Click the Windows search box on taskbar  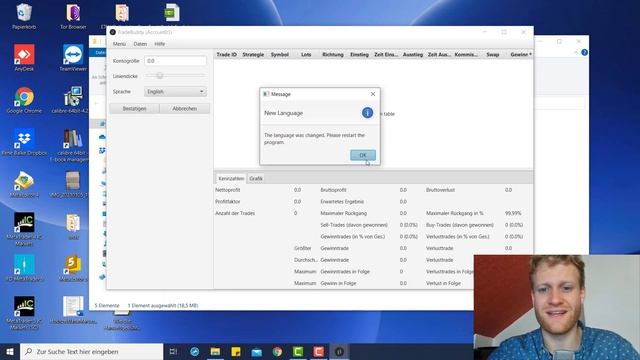tap(91, 351)
